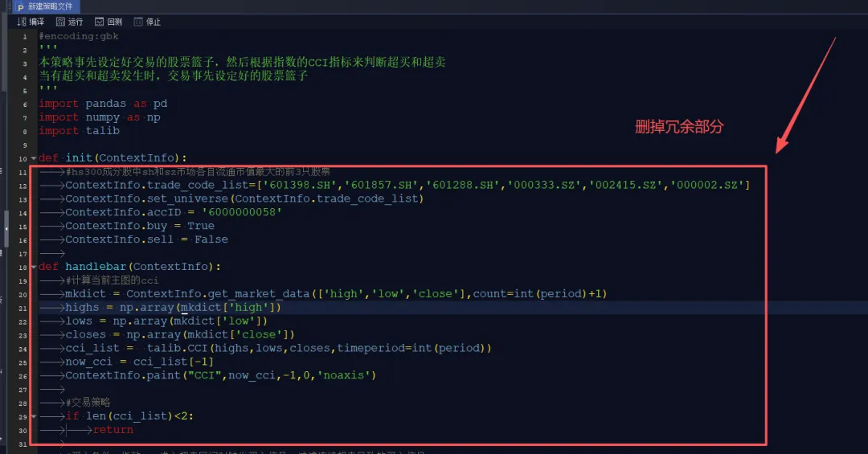
Task: Click the import numpy as np line
Action: [100, 117]
